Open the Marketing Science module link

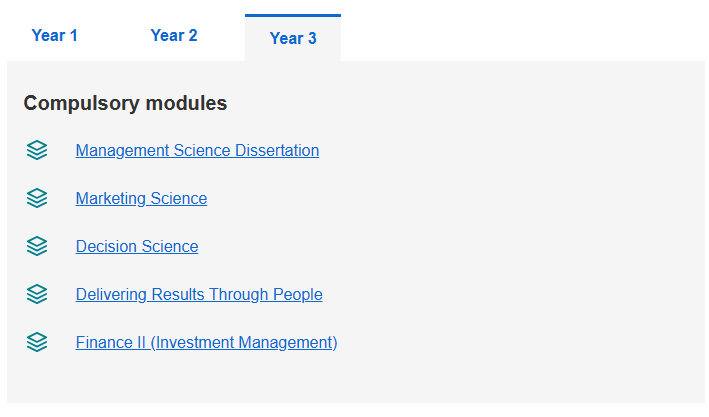[141, 199]
